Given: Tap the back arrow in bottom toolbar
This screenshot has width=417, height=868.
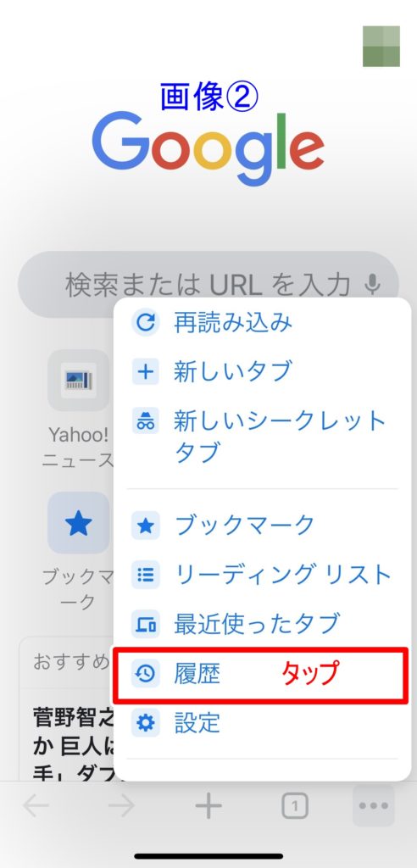Looking at the screenshot, I should click(36, 807).
